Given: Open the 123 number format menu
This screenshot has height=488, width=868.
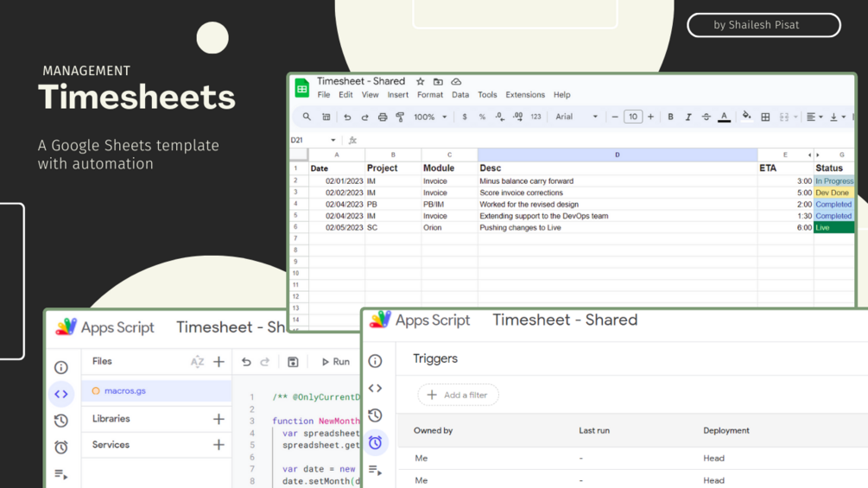Looking at the screenshot, I should pos(535,117).
